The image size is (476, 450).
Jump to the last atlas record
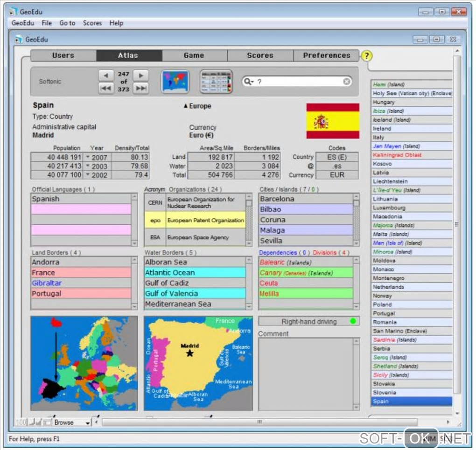tap(141, 88)
